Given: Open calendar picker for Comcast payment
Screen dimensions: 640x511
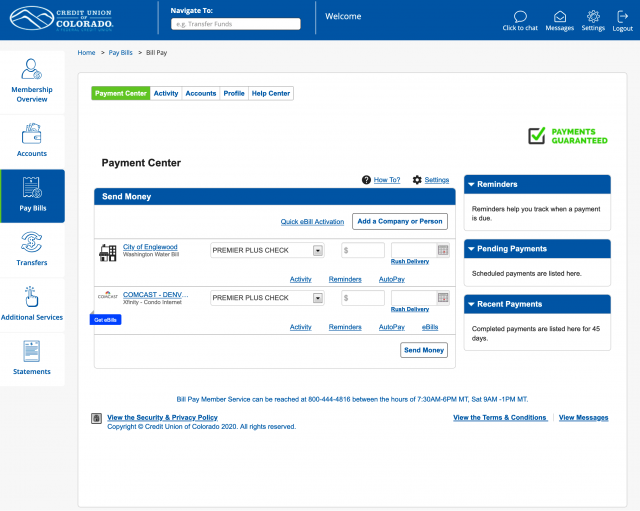Looking at the screenshot, I should pyautogui.click(x=443, y=297).
